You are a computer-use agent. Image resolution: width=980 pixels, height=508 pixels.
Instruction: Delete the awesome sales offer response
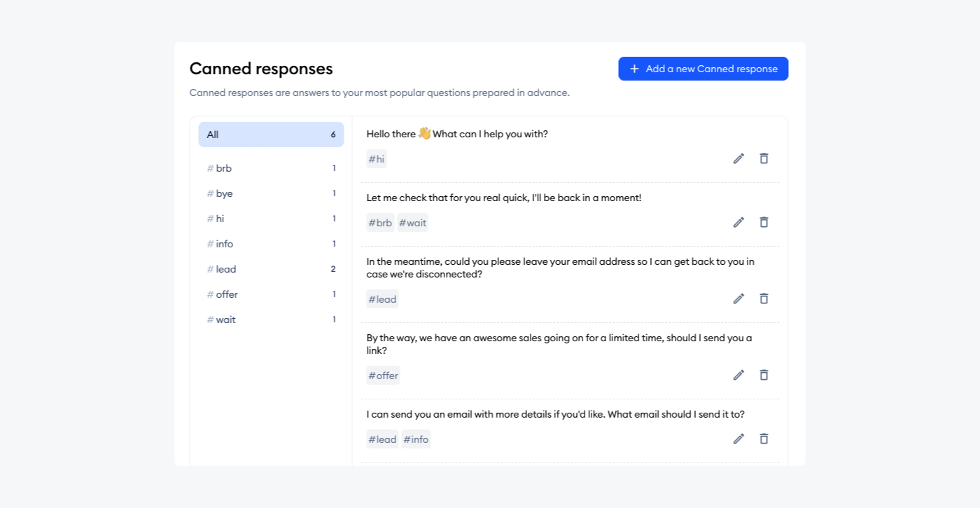tap(764, 375)
